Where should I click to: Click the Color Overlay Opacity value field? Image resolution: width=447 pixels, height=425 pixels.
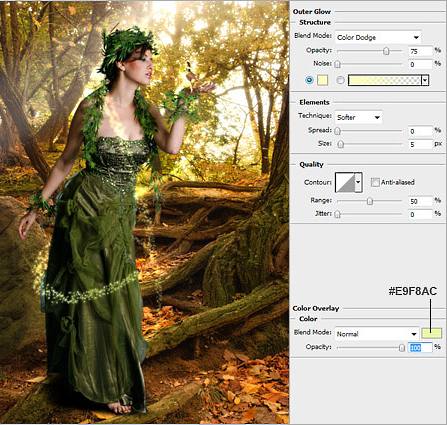[420, 348]
